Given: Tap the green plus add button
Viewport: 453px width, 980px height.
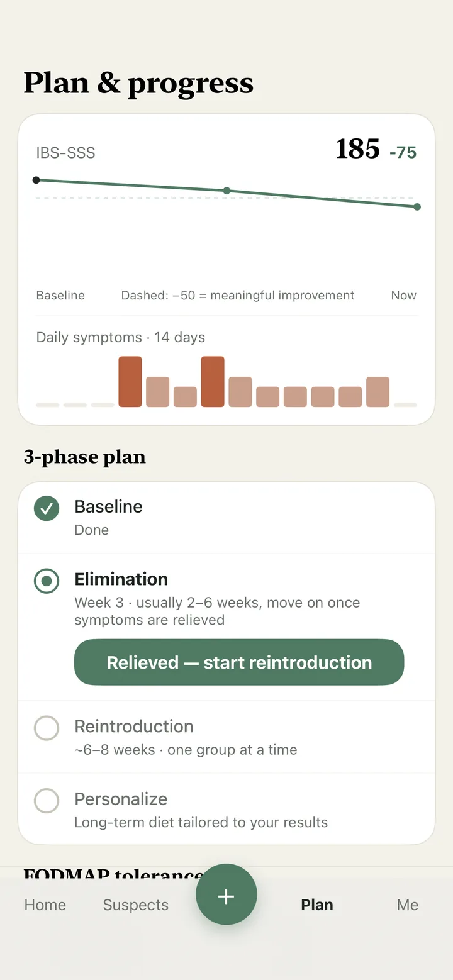Looking at the screenshot, I should pyautogui.click(x=226, y=894).
